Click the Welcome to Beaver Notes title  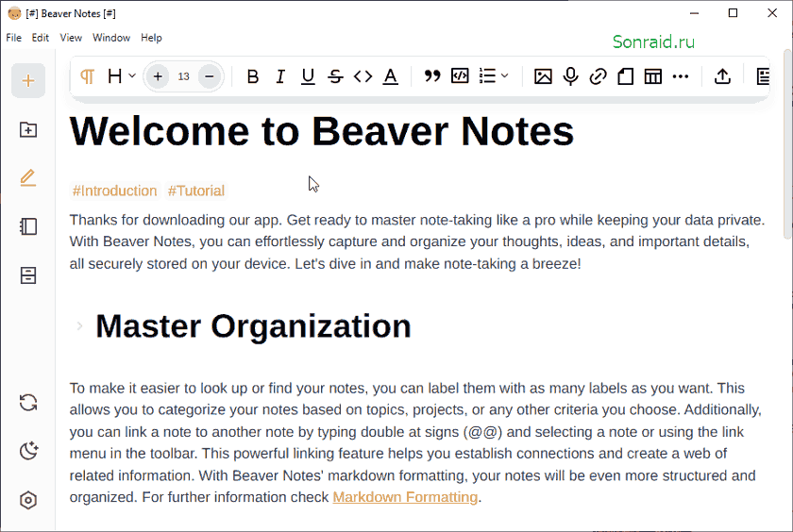(322, 131)
